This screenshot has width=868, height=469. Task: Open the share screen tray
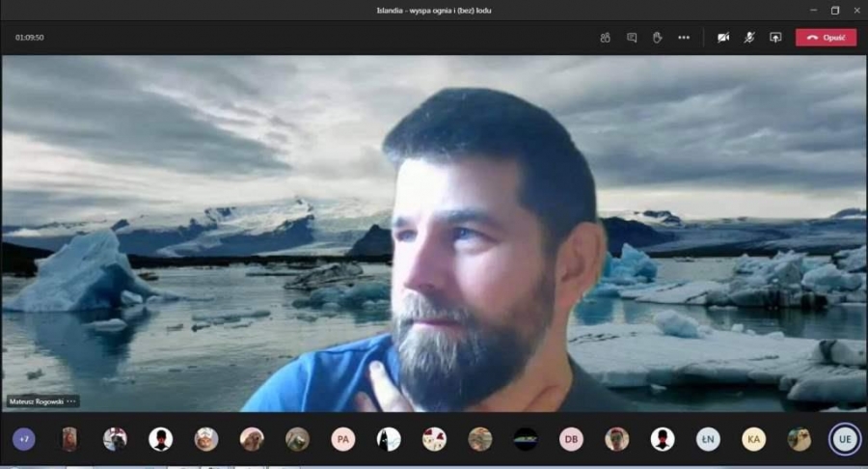tap(775, 38)
